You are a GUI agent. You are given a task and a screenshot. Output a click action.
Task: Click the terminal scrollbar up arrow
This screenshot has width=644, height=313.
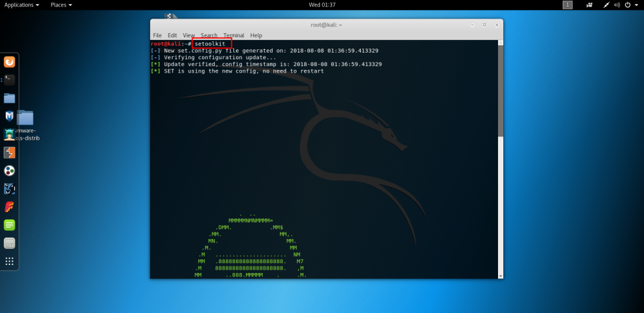pos(500,42)
